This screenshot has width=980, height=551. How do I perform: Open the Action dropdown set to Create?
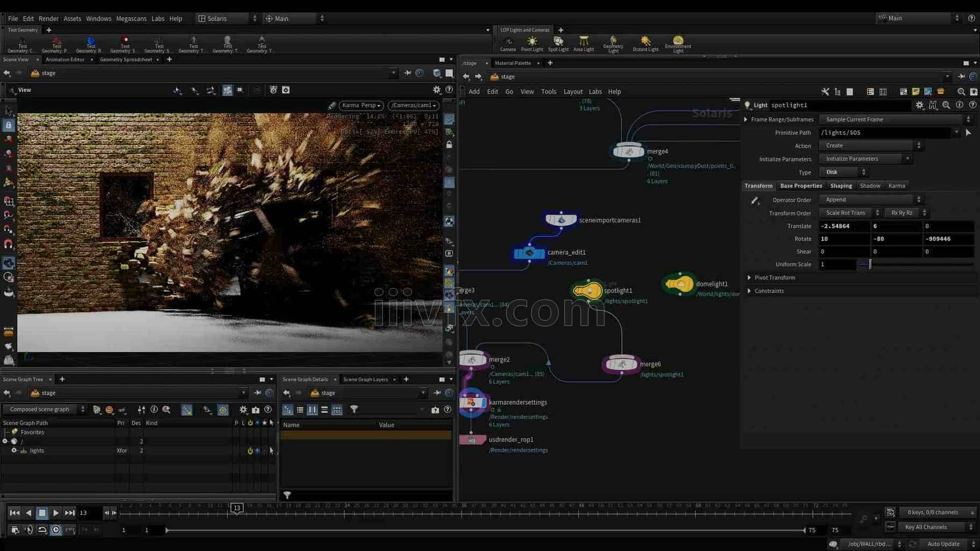(870, 146)
